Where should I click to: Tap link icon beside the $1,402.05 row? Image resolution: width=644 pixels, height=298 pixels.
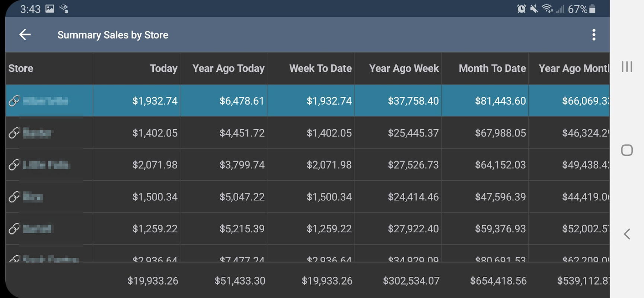14,133
